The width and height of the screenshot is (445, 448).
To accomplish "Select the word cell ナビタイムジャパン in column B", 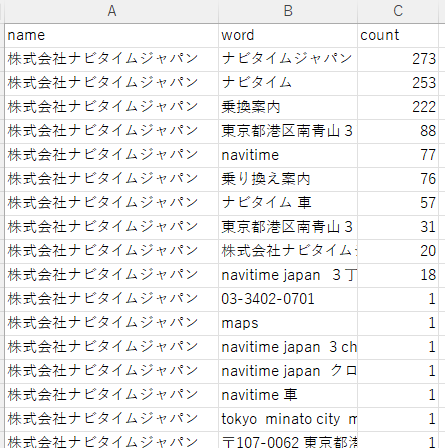I will point(288,59).
